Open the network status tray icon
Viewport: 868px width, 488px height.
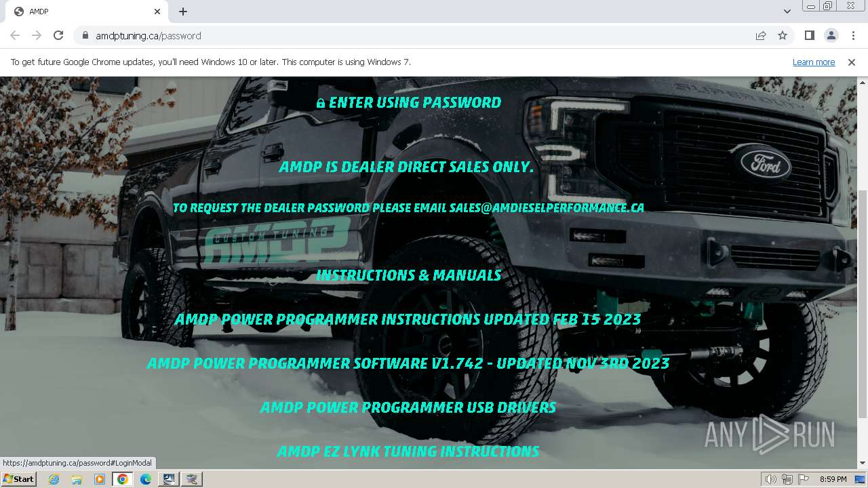click(x=787, y=479)
